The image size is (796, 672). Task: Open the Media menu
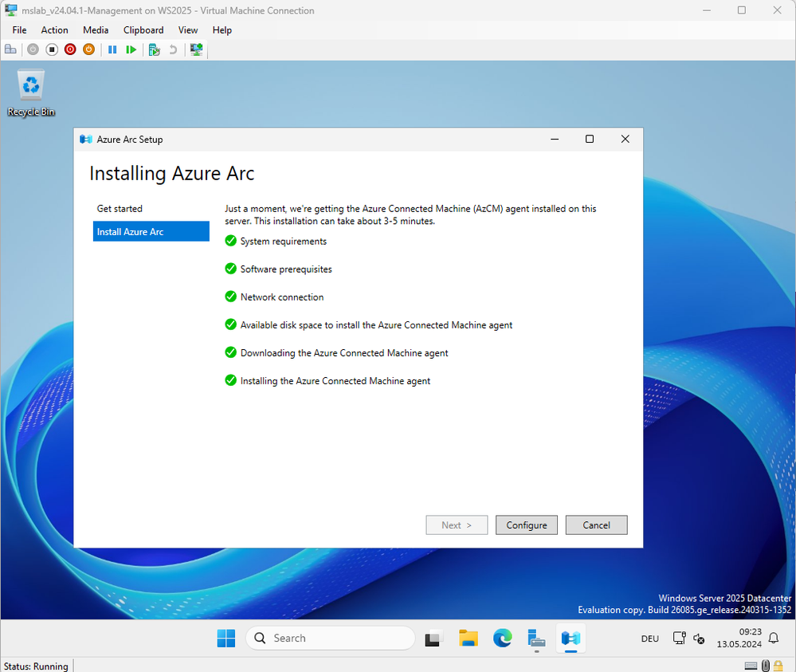pos(96,30)
